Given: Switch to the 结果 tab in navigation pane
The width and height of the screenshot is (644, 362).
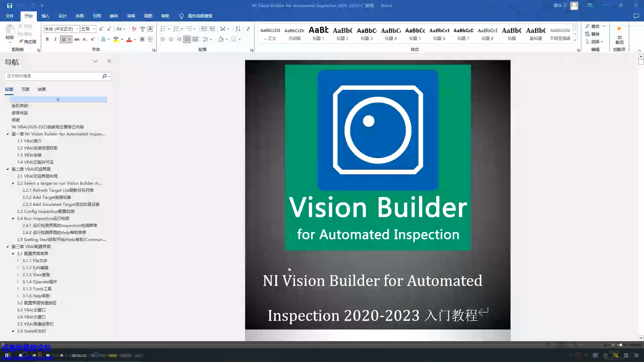Looking at the screenshot, I should 42,89.
